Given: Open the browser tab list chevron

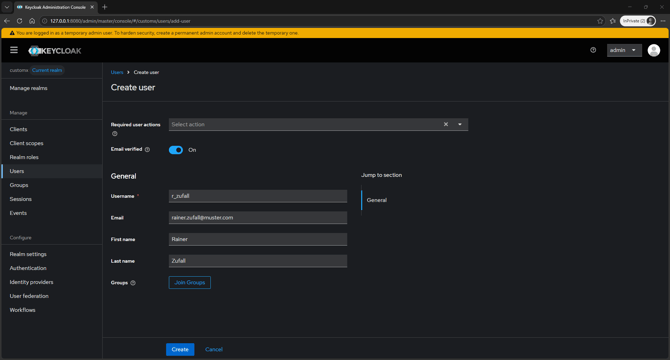Looking at the screenshot, I should (7, 7).
